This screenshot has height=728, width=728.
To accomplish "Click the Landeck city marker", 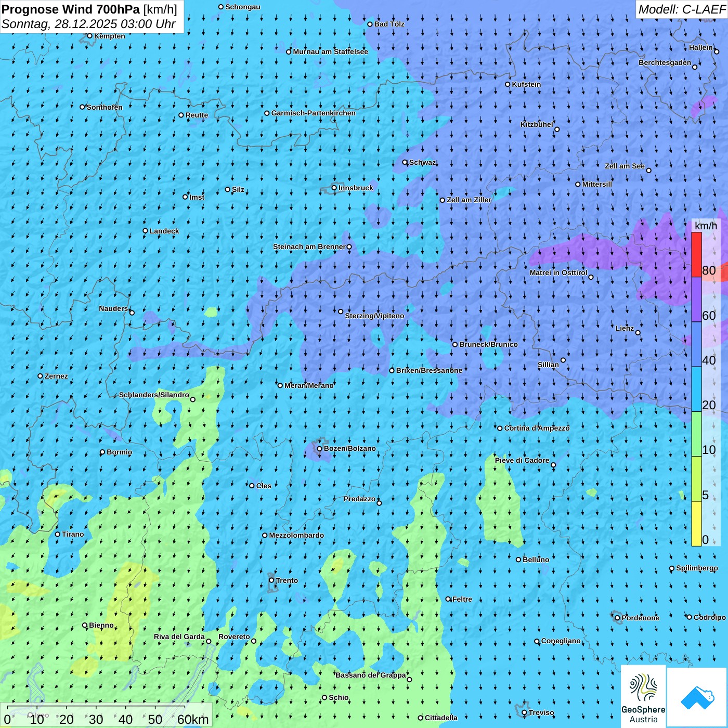I will coord(145,231).
